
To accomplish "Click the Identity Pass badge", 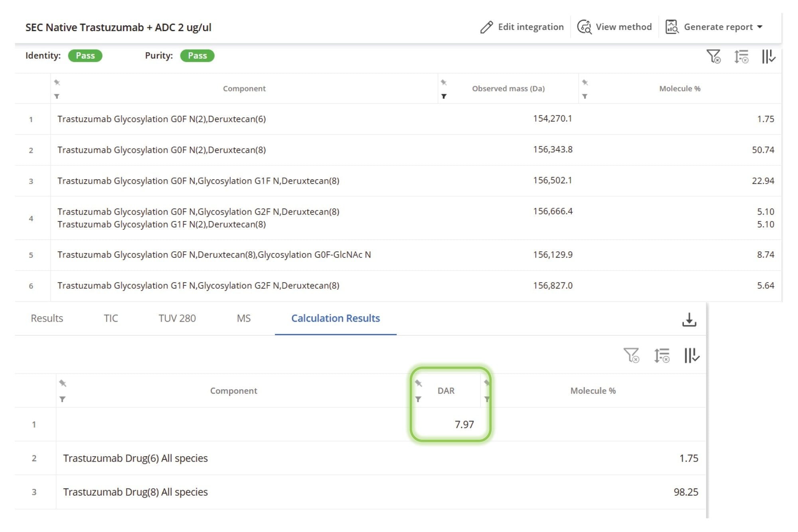I will pyautogui.click(x=85, y=55).
